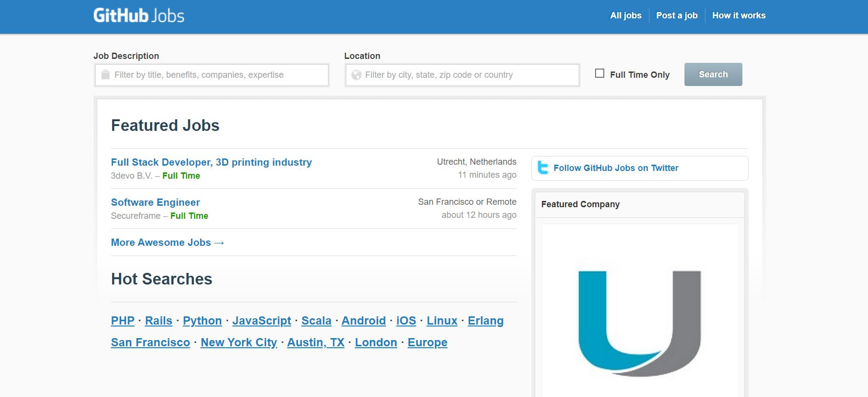Click the Full Time Only label text

point(640,74)
